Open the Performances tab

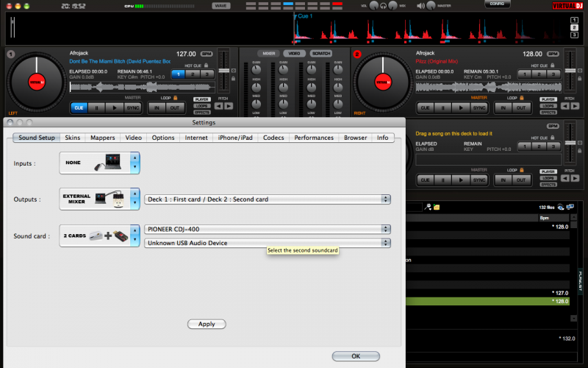(x=314, y=138)
